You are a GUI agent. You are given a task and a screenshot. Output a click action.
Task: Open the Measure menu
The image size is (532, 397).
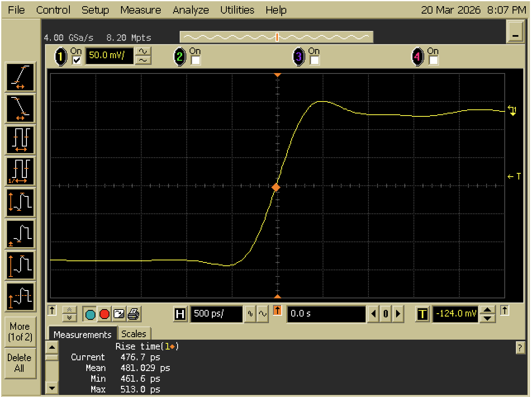click(x=140, y=10)
